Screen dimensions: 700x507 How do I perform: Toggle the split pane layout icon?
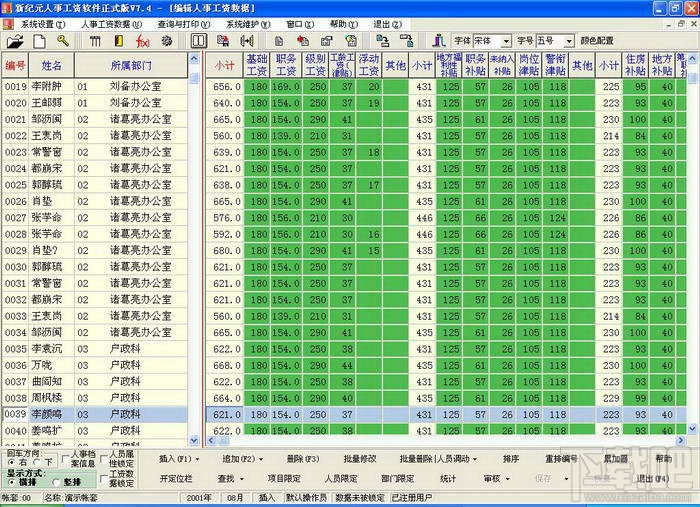[x=199, y=41]
